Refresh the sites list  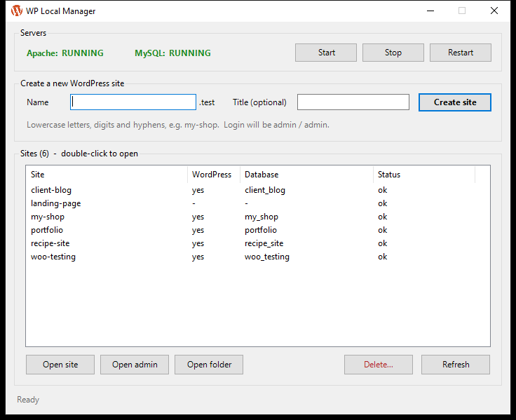click(x=456, y=365)
